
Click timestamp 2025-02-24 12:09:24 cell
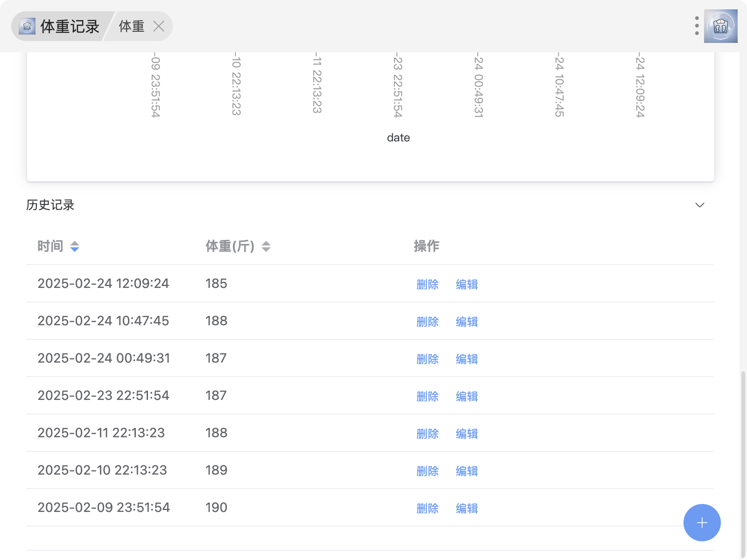pos(103,283)
